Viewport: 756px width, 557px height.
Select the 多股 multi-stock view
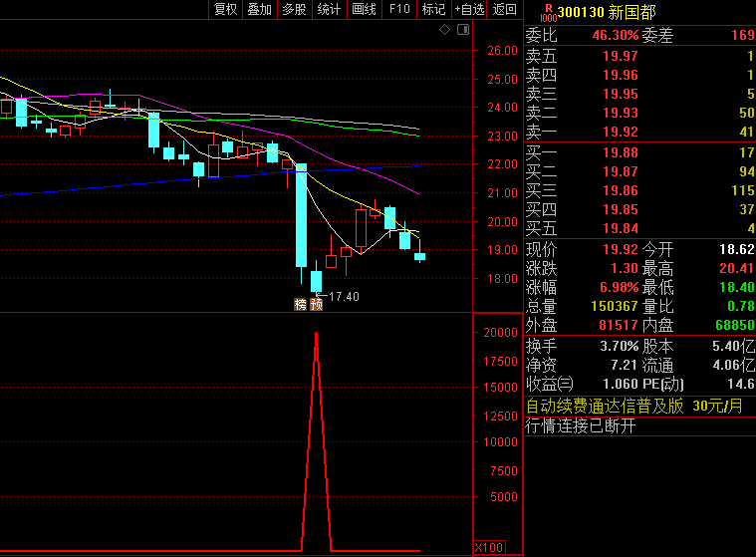(x=295, y=9)
